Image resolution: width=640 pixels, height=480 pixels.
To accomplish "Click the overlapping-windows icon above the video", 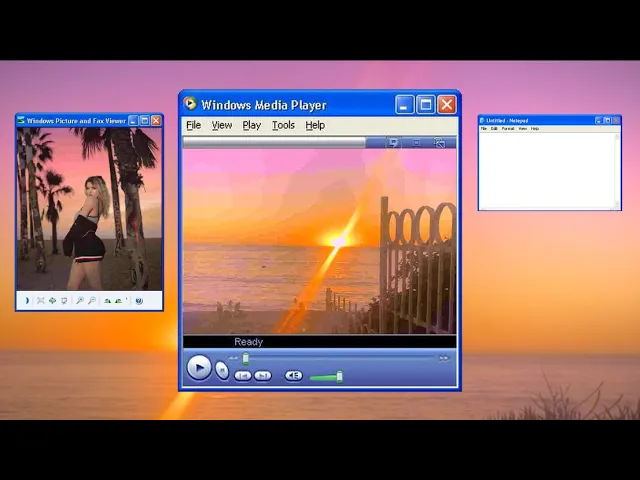I will point(440,143).
